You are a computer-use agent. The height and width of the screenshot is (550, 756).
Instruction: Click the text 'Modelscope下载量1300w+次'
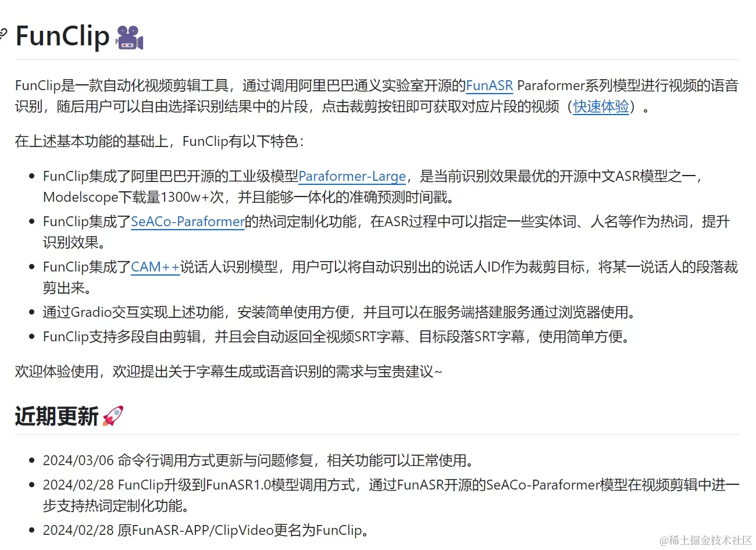click(x=133, y=197)
